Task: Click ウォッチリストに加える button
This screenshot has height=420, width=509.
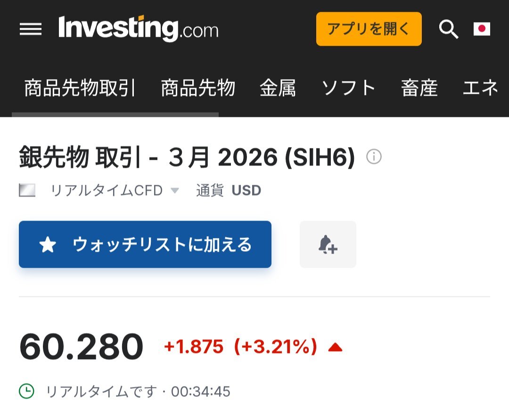Action: click(145, 244)
